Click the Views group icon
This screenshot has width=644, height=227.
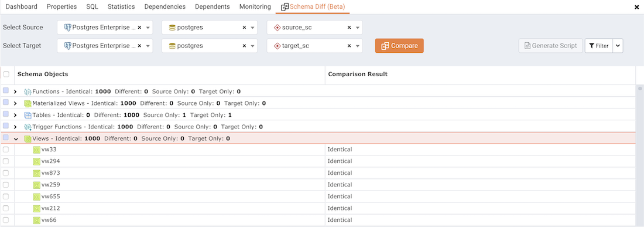click(28, 139)
